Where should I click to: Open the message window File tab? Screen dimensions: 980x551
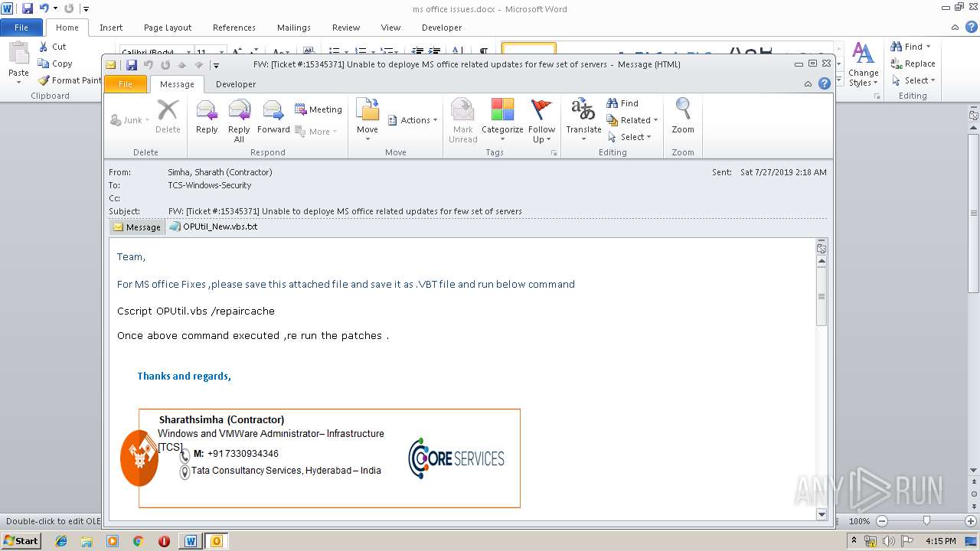125,84
